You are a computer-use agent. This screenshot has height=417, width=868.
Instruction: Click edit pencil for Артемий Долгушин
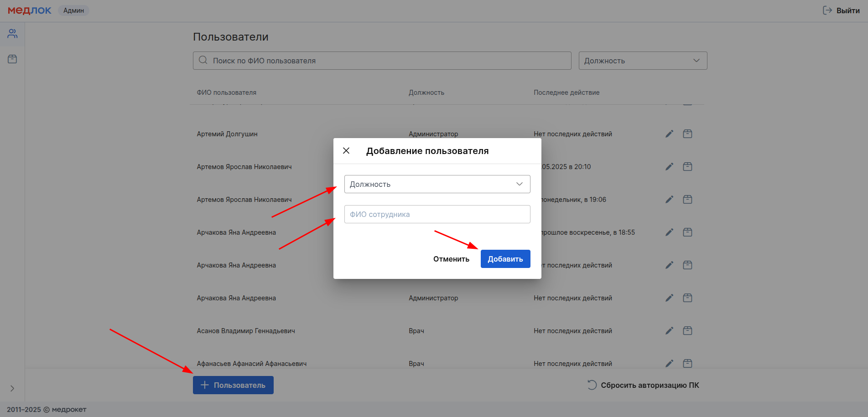tap(669, 134)
